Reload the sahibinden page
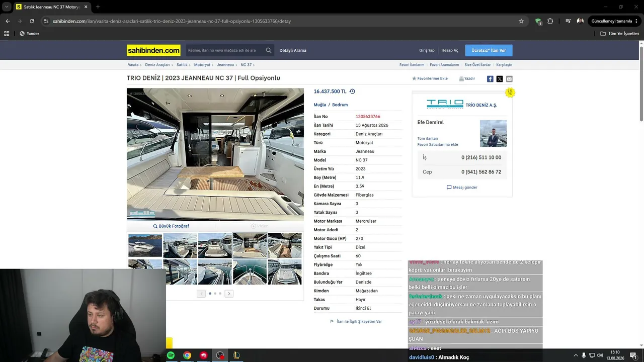 coord(32,21)
